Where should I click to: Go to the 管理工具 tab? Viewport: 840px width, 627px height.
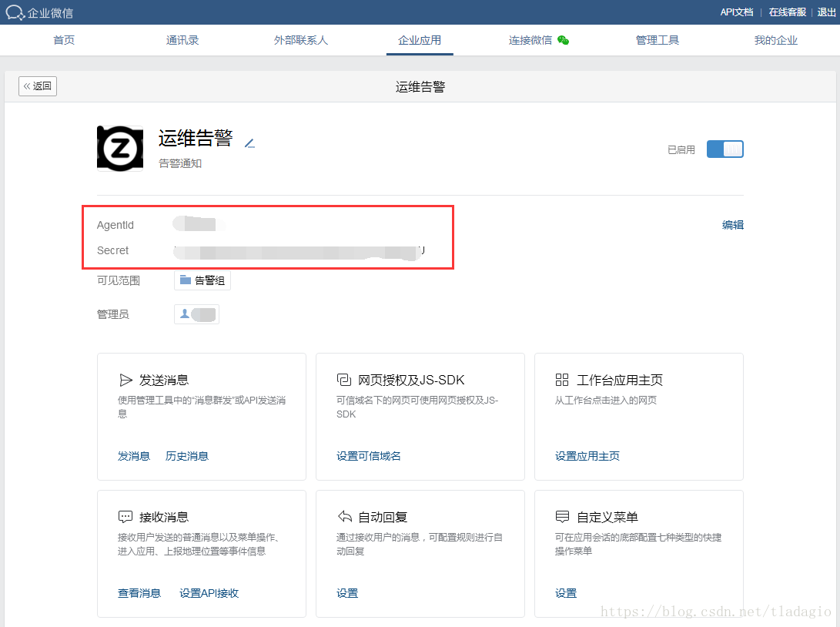658,40
